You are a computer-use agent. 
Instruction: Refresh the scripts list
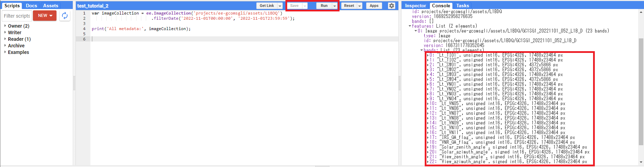tap(64, 16)
